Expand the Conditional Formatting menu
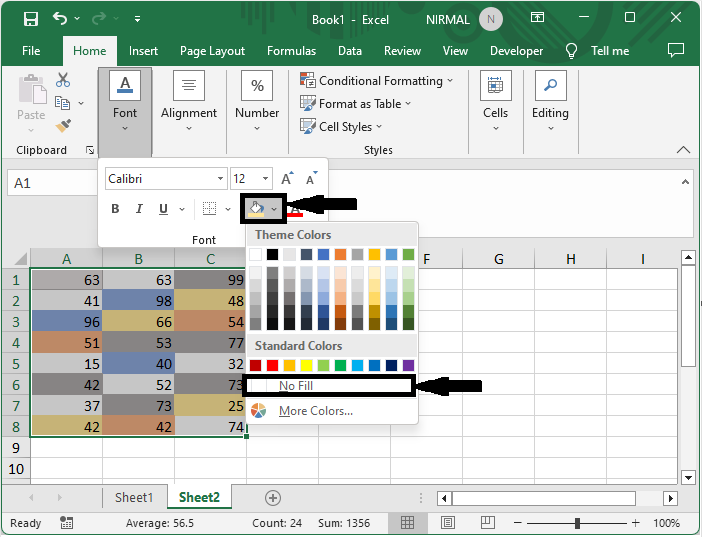Screen dimensions: 702x537 (377, 81)
